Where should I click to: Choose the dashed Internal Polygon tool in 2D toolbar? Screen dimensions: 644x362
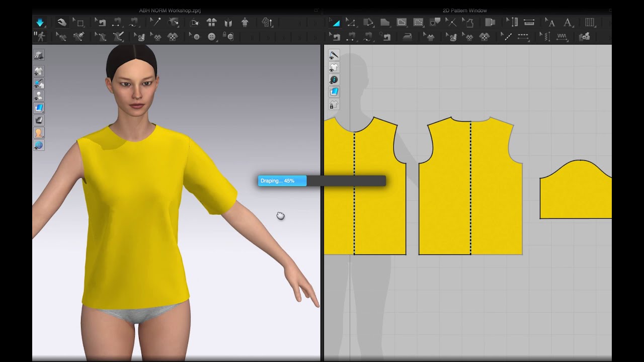(418, 22)
